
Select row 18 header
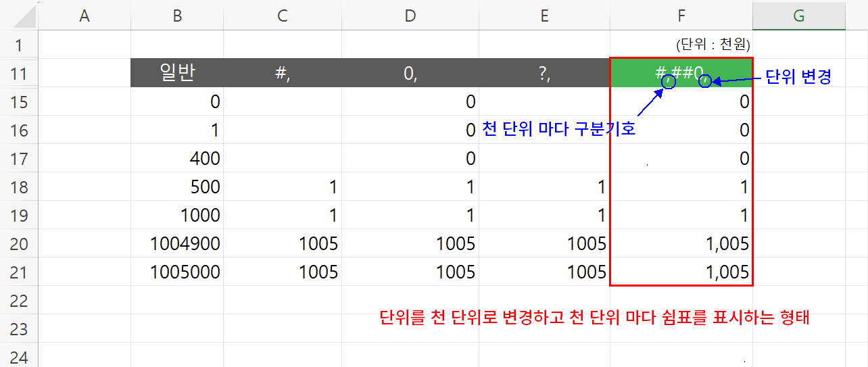pos(19,187)
